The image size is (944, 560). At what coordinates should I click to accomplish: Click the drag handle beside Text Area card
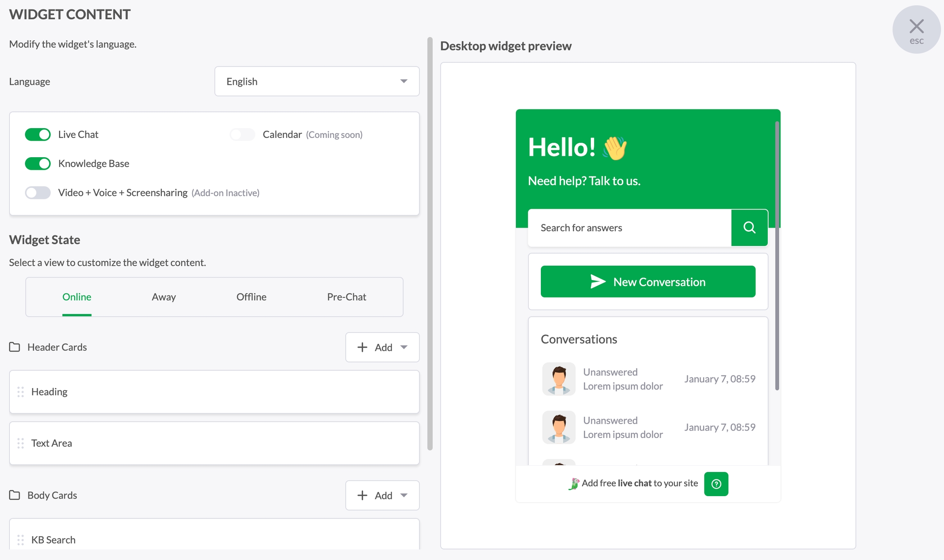point(20,443)
